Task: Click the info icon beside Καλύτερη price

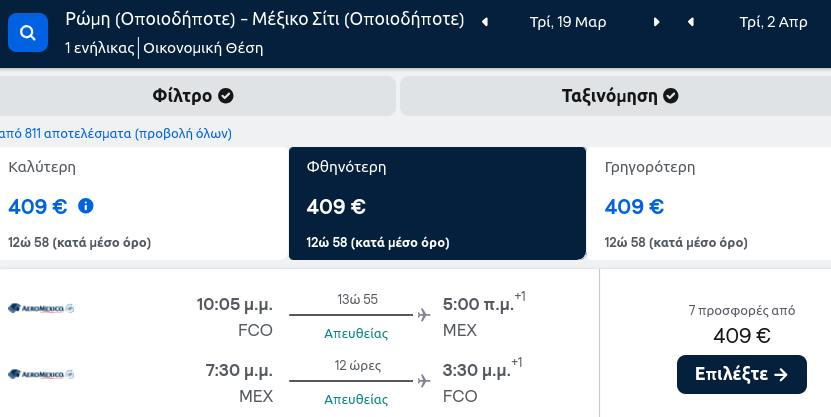Action: point(86,206)
